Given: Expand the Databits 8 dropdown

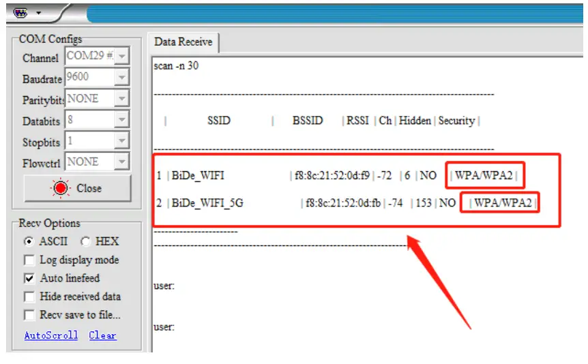Looking at the screenshot, I should pyautogui.click(x=122, y=119).
